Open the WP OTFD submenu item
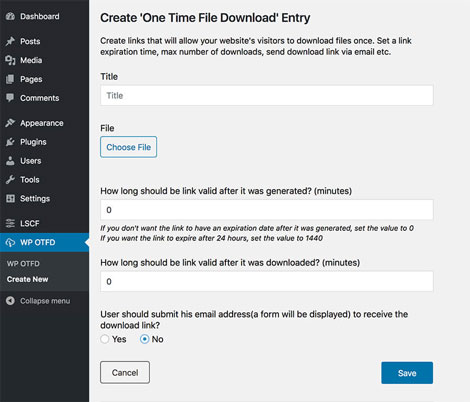Viewport: 470px width, 402px height. coord(23,263)
